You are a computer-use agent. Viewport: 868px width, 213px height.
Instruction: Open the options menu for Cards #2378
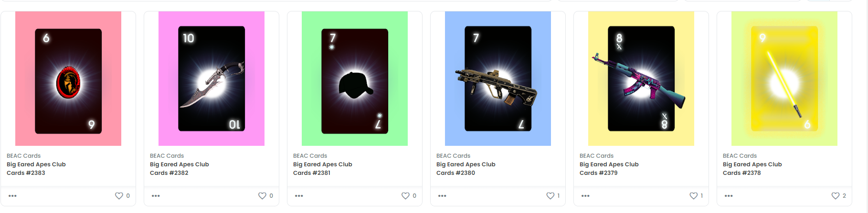[x=729, y=196]
